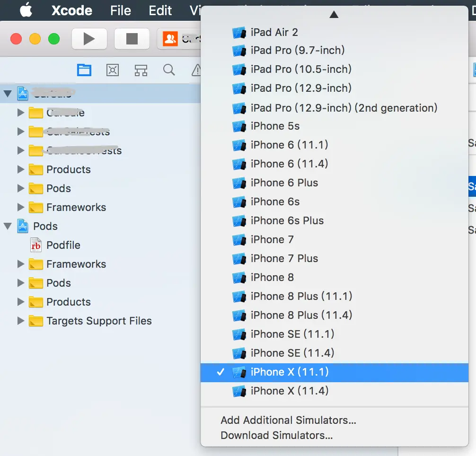Open the Apple menu
Screen dimensions: 476x456
click(26, 10)
